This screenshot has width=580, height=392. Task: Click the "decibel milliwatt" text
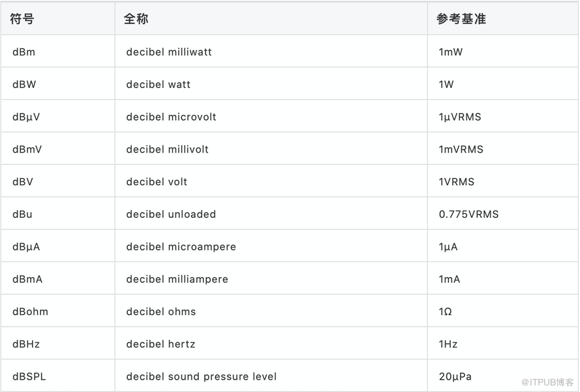pyautogui.click(x=169, y=52)
